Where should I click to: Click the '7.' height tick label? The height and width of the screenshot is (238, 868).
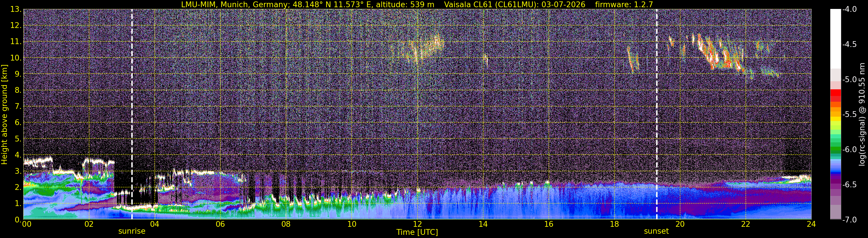(x=18, y=107)
